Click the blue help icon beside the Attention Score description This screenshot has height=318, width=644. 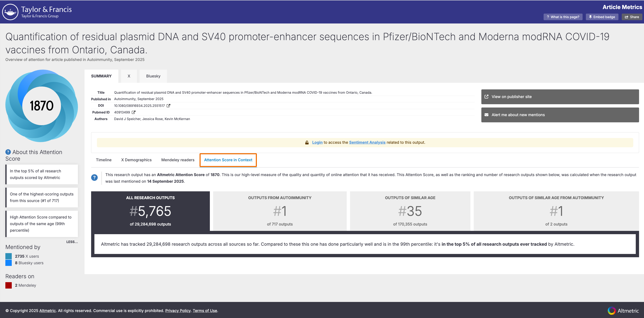point(94,178)
